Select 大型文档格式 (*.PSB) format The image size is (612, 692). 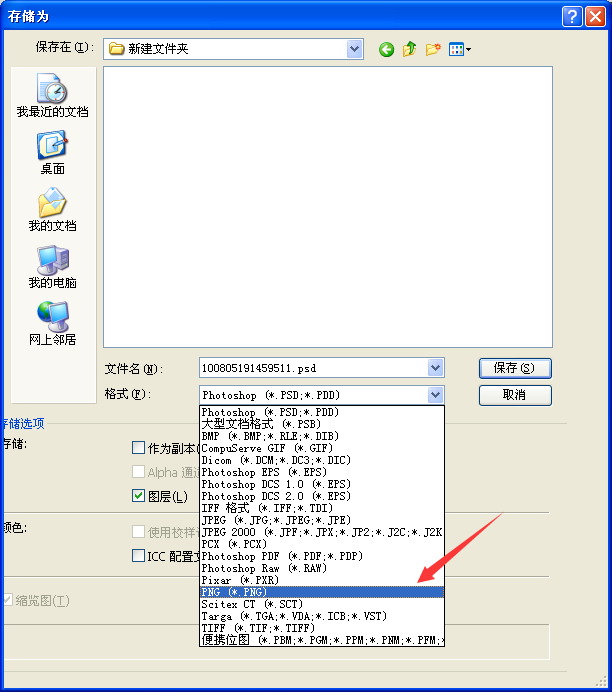(322, 424)
